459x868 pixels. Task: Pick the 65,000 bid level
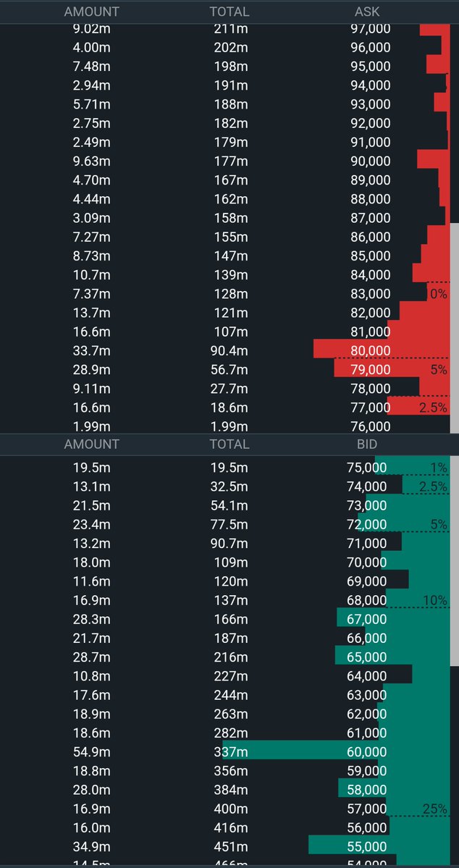366,657
